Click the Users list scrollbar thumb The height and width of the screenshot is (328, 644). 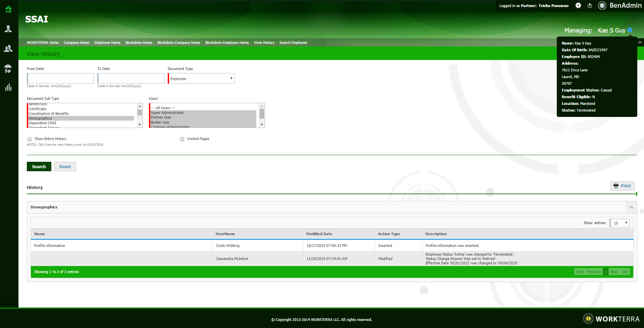tap(262, 114)
